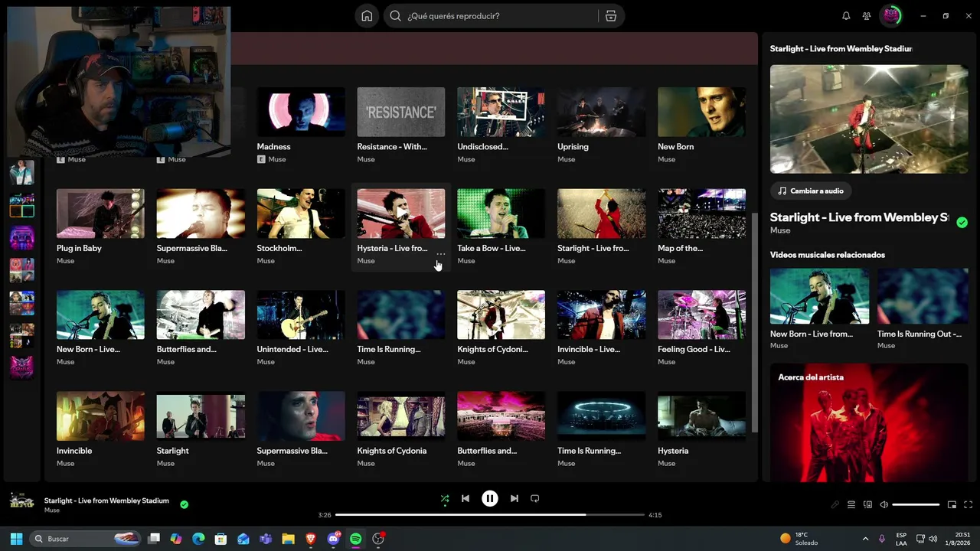
Task: Open 'Map of the...' video thumbnail
Action: click(x=702, y=214)
